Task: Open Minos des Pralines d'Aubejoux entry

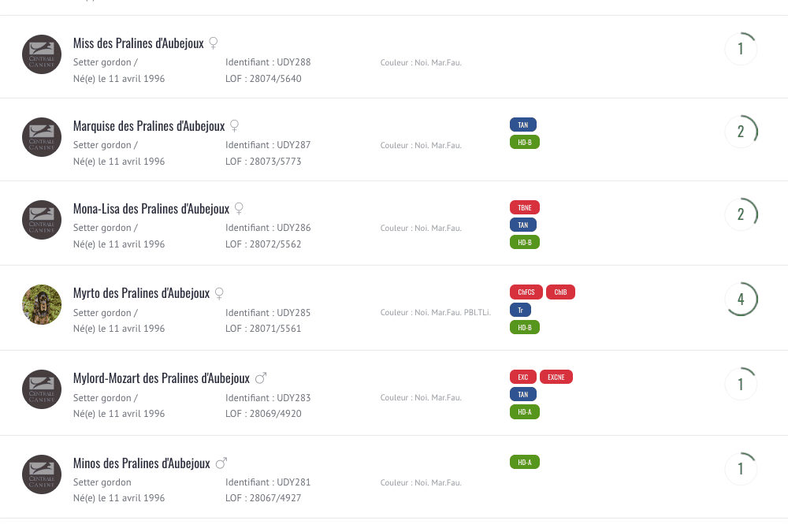Action: tap(142, 463)
